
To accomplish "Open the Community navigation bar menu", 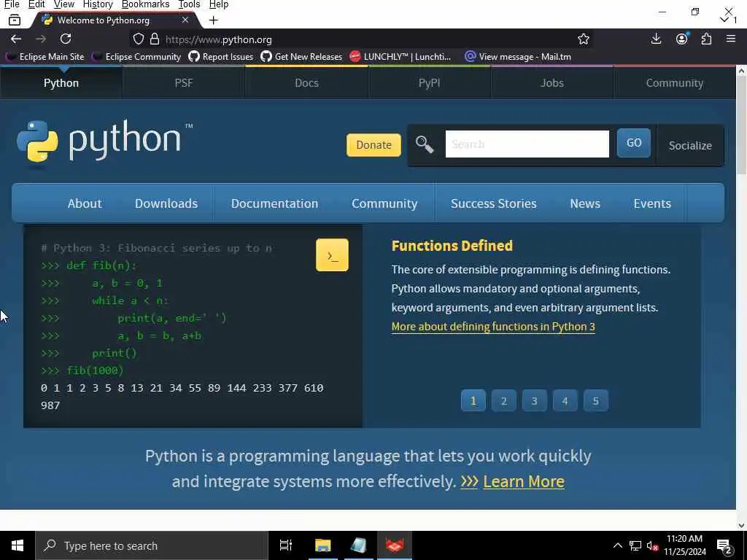I will click(384, 203).
